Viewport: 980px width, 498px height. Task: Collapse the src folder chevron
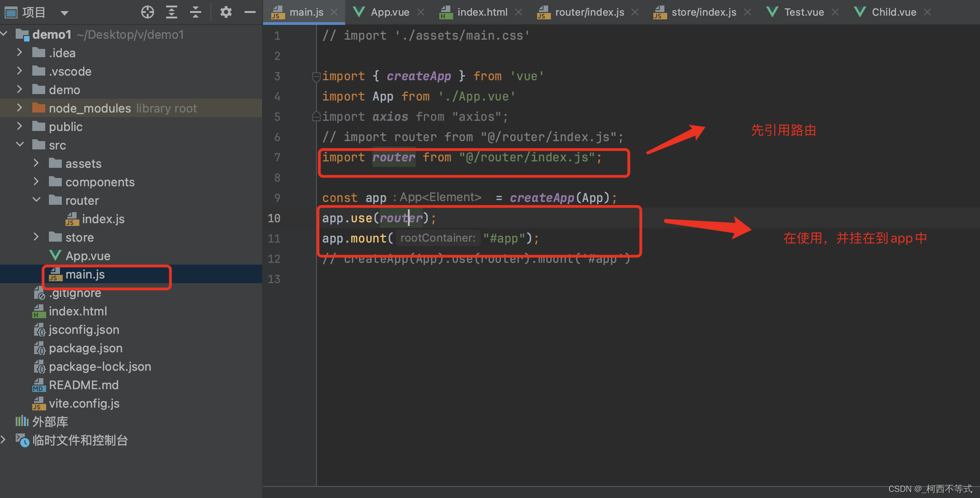point(19,145)
